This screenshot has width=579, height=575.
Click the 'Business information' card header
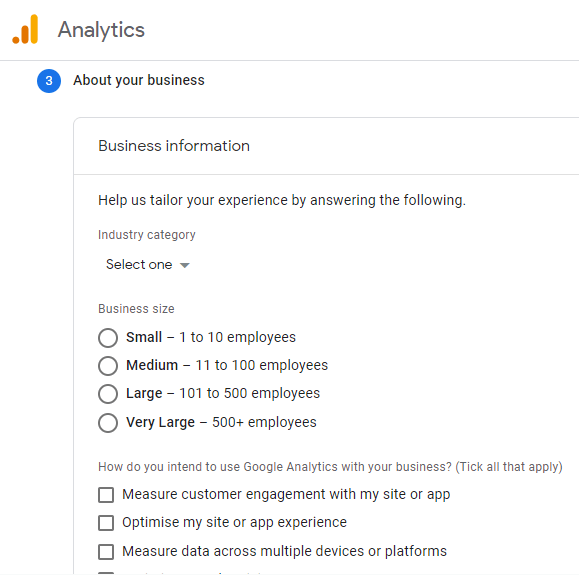coord(174,146)
